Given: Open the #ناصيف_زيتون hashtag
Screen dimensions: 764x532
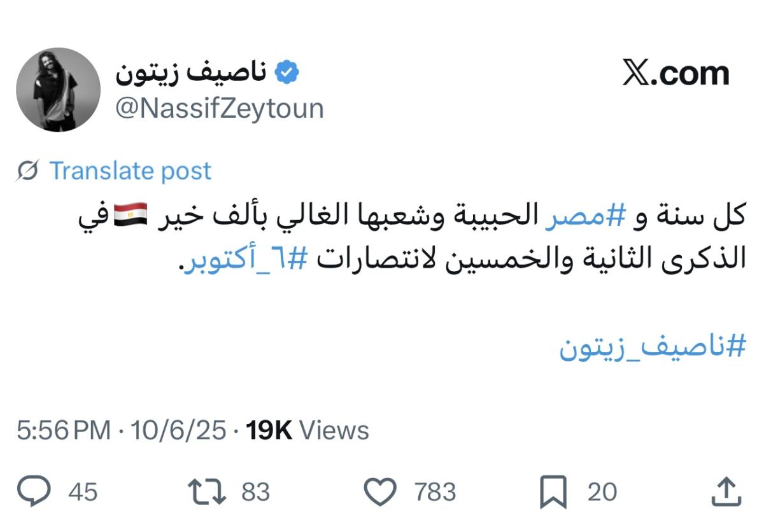Looking at the screenshot, I should coord(652,347).
